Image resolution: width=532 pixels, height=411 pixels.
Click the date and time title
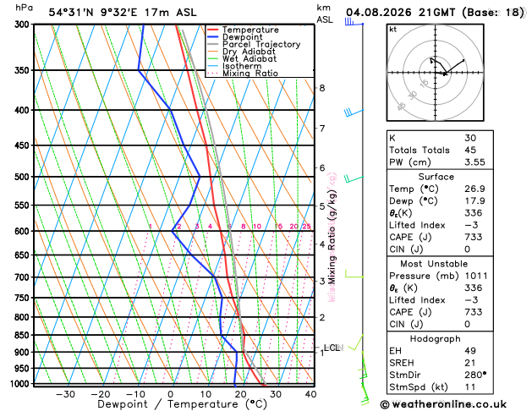click(435, 13)
